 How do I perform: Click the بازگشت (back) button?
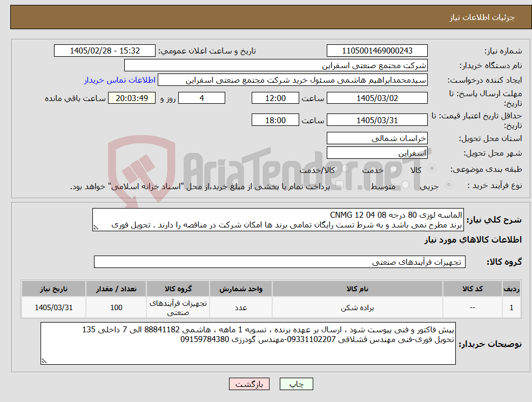[249, 384]
